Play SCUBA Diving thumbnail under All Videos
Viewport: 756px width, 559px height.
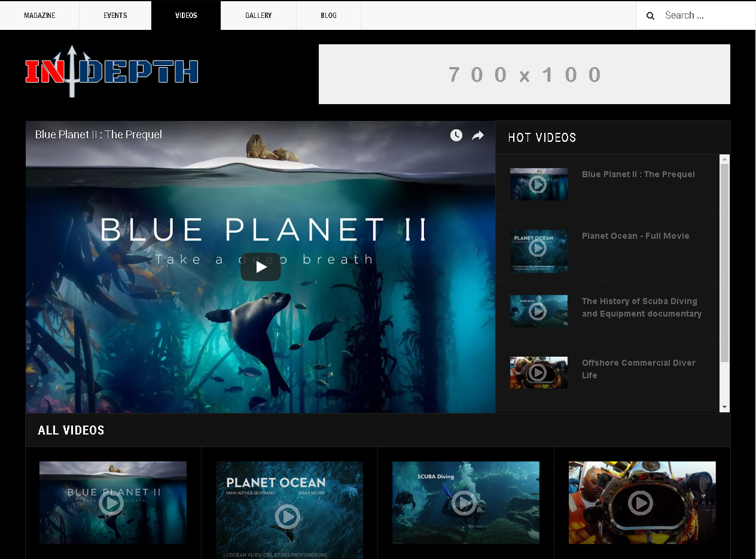(466, 503)
